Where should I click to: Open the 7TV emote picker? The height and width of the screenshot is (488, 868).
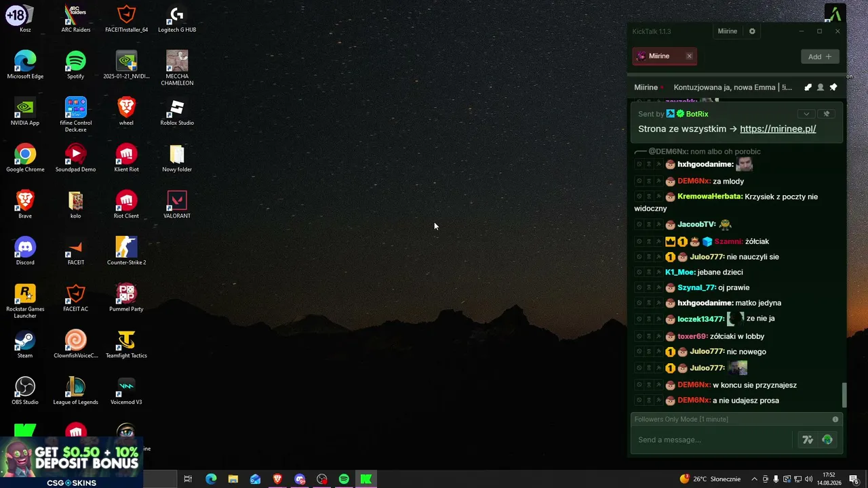[x=808, y=440]
